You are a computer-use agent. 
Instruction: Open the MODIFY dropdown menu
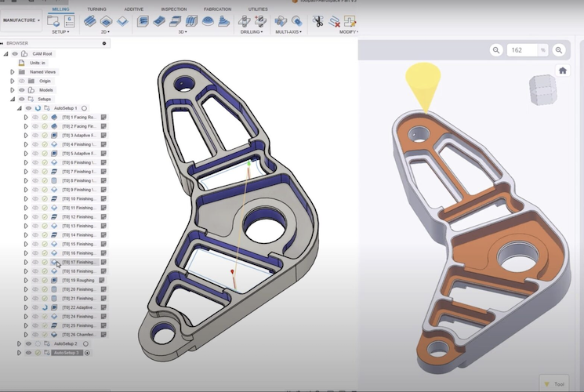click(349, 32)
